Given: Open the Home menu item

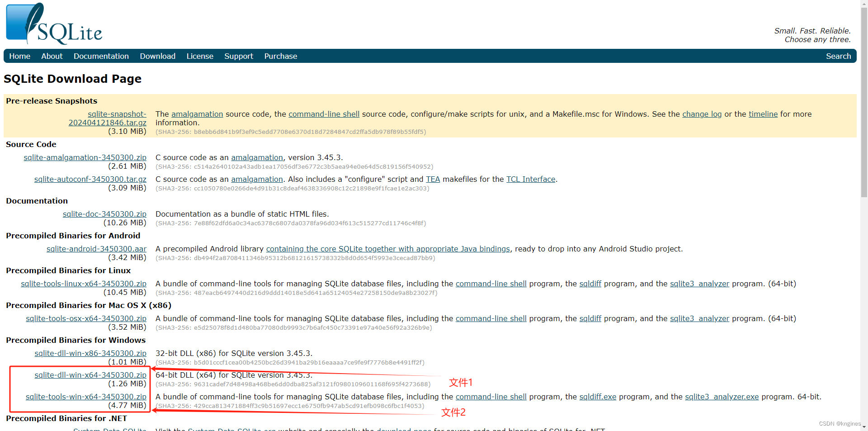Looking at the screenshot, I should [20, 56].
